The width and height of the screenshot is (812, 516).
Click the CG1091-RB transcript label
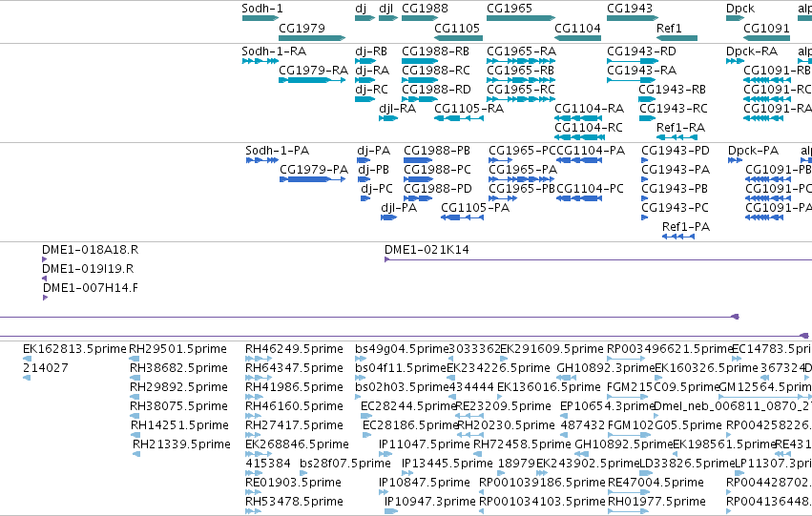tap(777, 71)
